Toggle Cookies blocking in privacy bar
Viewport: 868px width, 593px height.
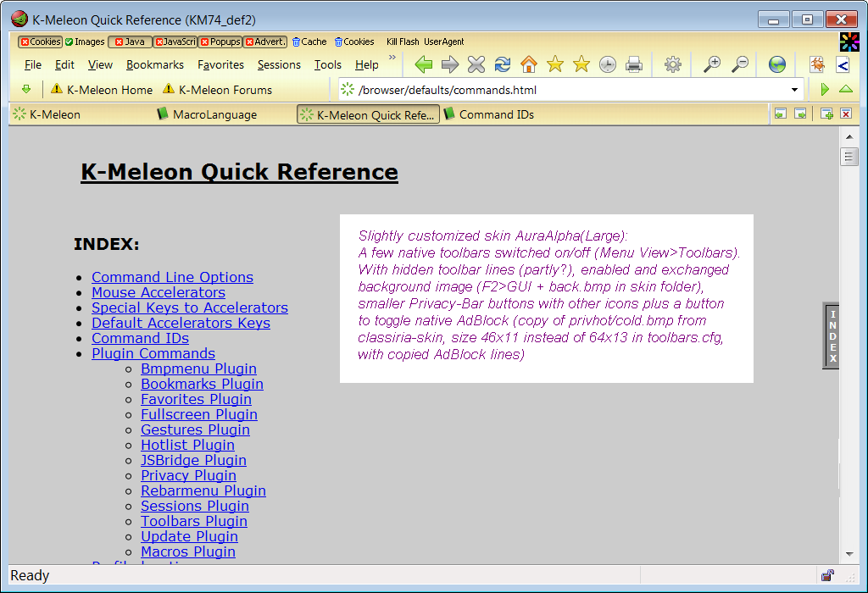(41, 42)
